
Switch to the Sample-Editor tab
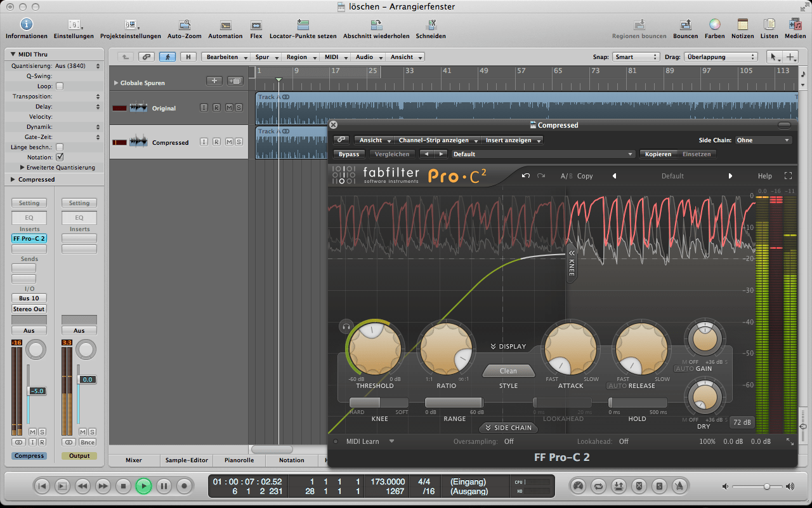187,460
